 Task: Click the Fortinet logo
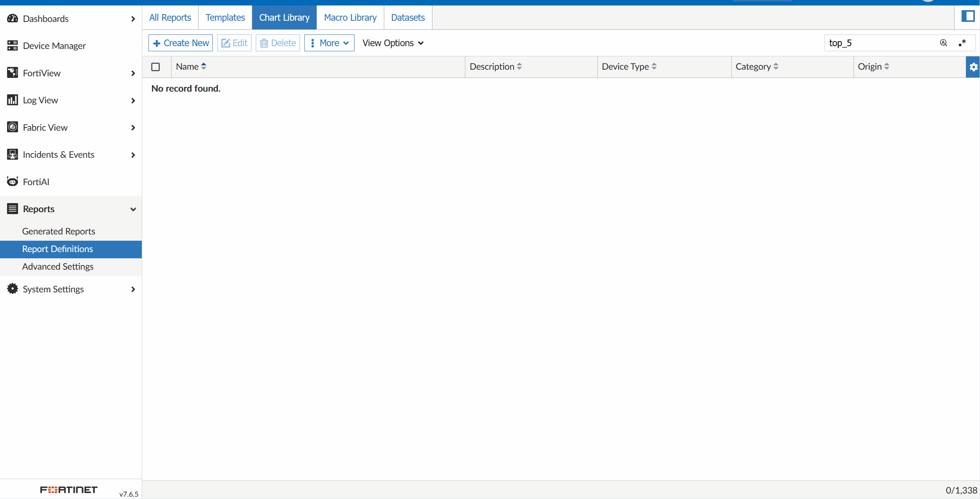pyautogui.click(x=69, y=490)
